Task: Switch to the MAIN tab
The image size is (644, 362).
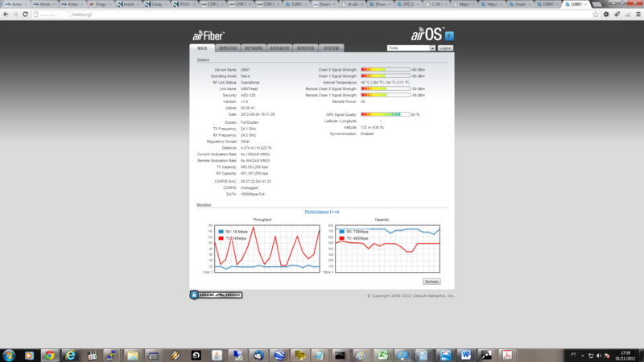Action: pos(202,48)
